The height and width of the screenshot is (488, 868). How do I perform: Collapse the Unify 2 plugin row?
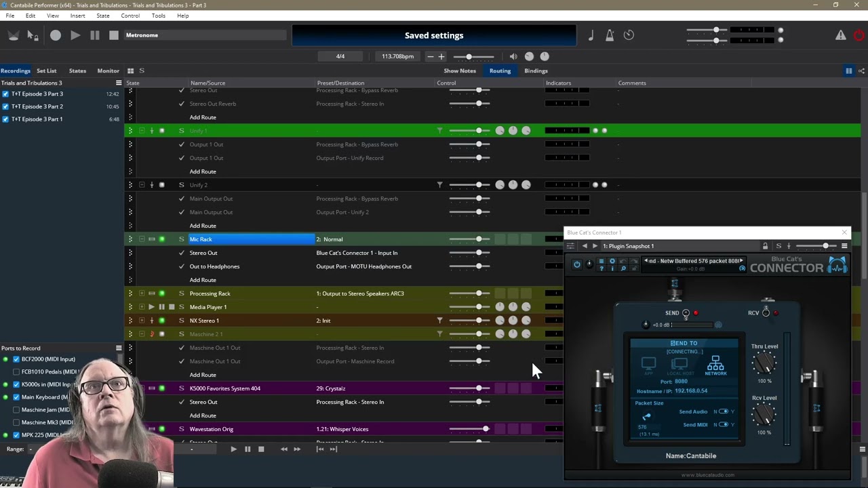point(142,185)
